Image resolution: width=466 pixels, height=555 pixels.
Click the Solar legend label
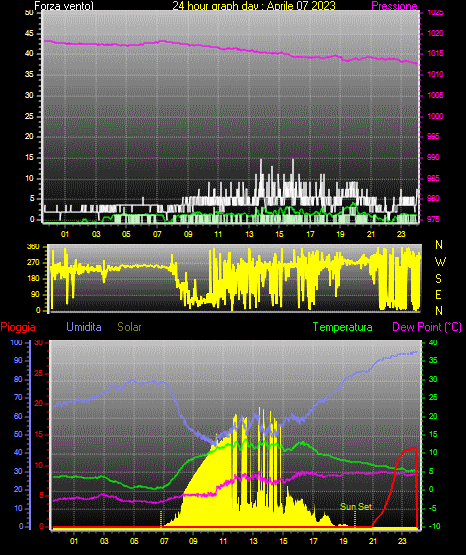[129, 327]
